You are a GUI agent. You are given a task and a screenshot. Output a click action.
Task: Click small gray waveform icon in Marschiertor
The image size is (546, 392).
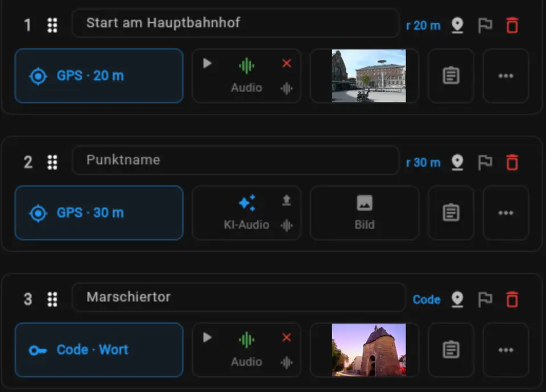(x=287, y=363)
